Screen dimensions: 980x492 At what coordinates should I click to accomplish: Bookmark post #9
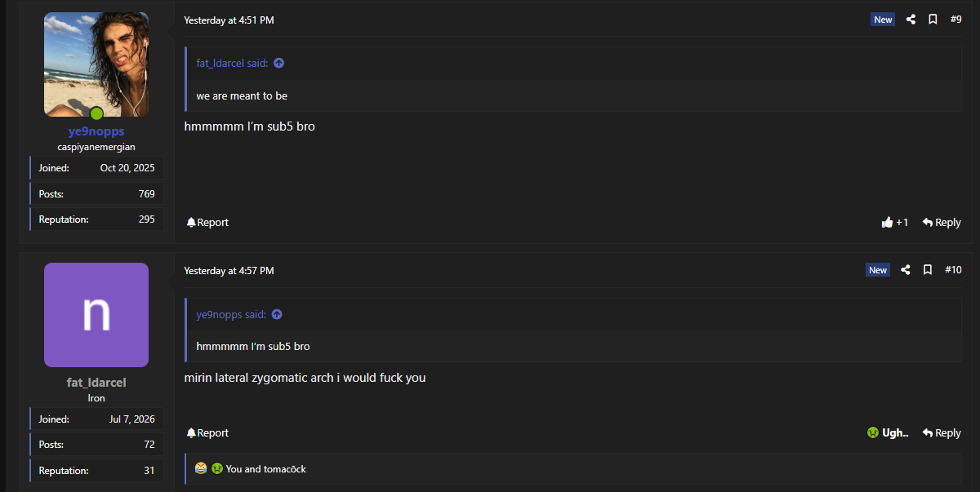(x=933, y=20)
